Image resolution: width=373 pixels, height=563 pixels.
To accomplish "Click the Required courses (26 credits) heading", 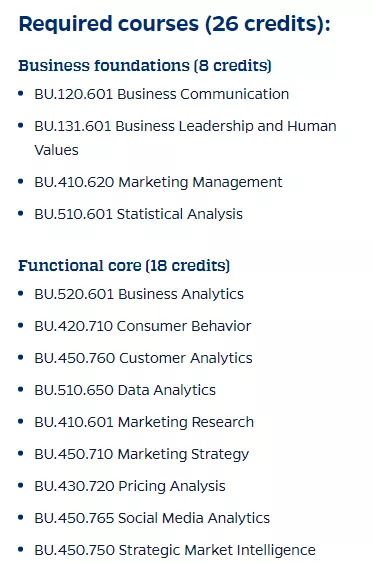I will (174, 24).
